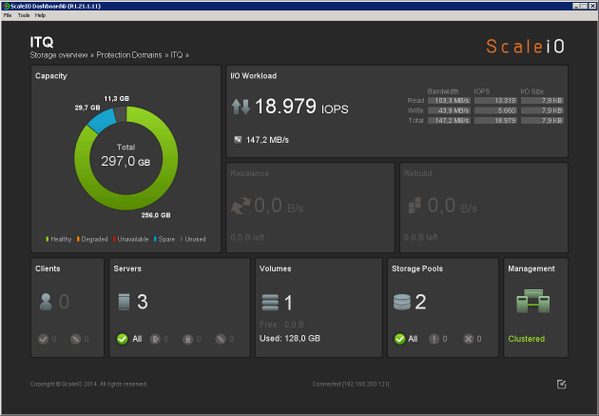Click the Used: 128,0 GB text
This screenshot has width=599, height=416.
click(290, 338)
